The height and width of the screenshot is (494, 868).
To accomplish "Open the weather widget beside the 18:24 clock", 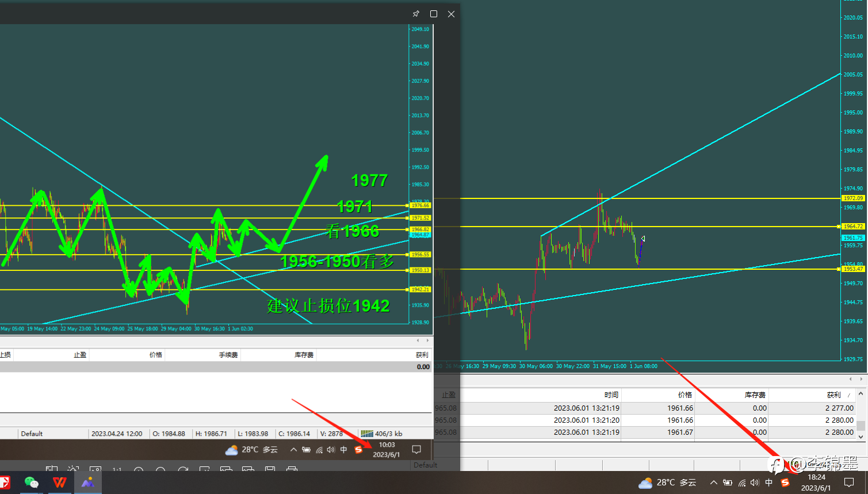I will point(667,482).
